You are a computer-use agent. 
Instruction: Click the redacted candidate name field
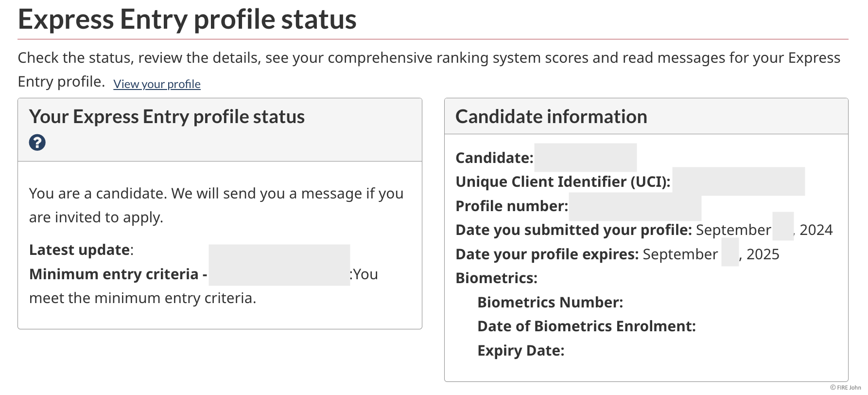click(x=585, y=158)
